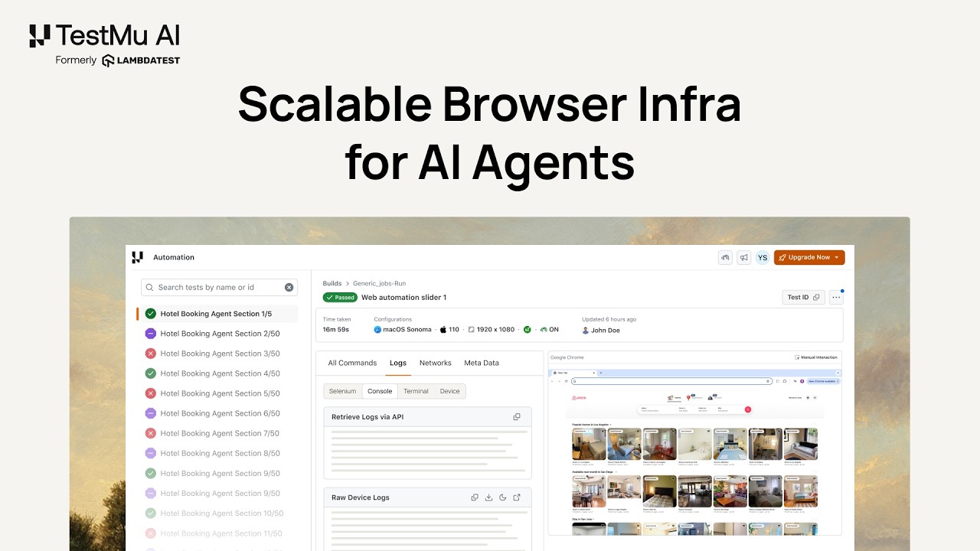
Task: Clear the search tests field with the X icon
Action: pos(289,287)
